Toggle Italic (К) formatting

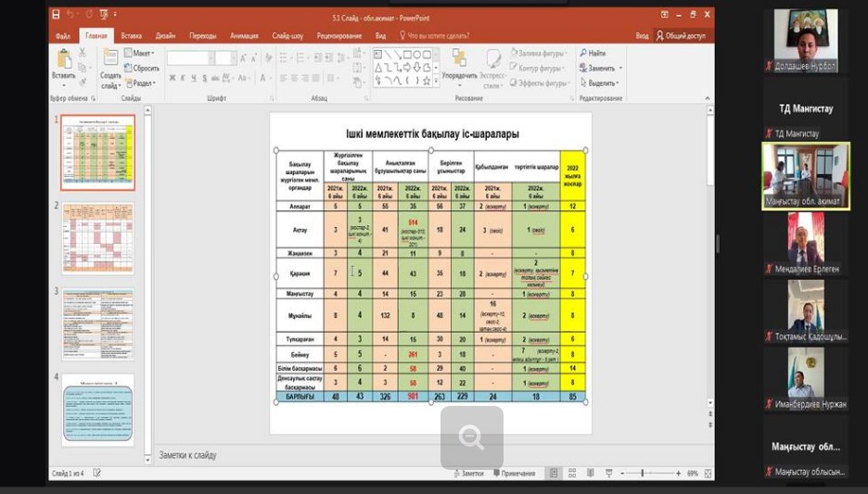pyautogui.click(x=184, y=78)
